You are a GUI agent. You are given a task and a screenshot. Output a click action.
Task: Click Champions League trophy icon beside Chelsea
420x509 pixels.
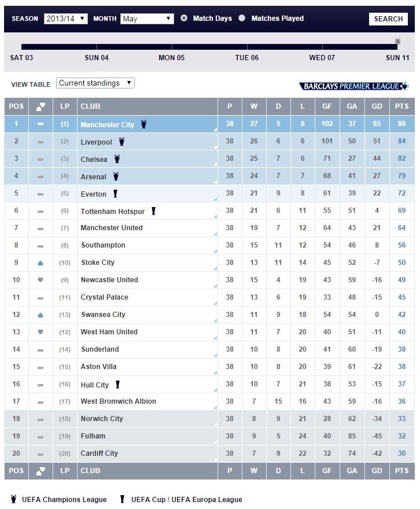coord(117,158)
